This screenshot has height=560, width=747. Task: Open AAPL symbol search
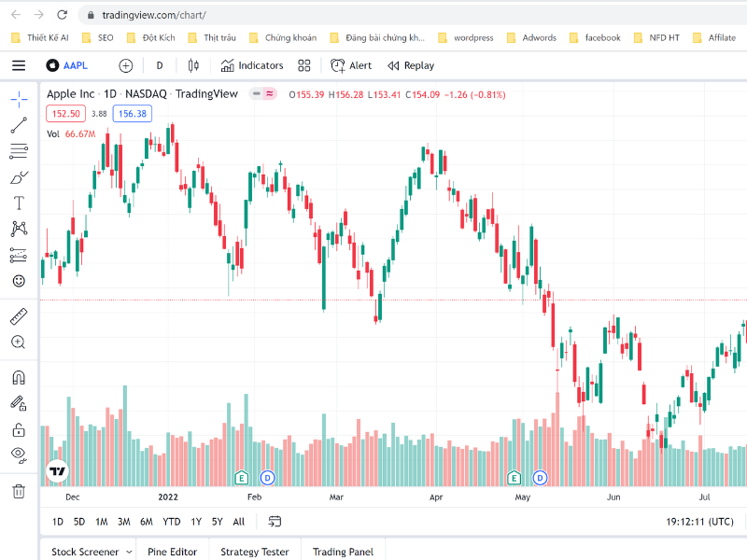click(x=66, y=65)
